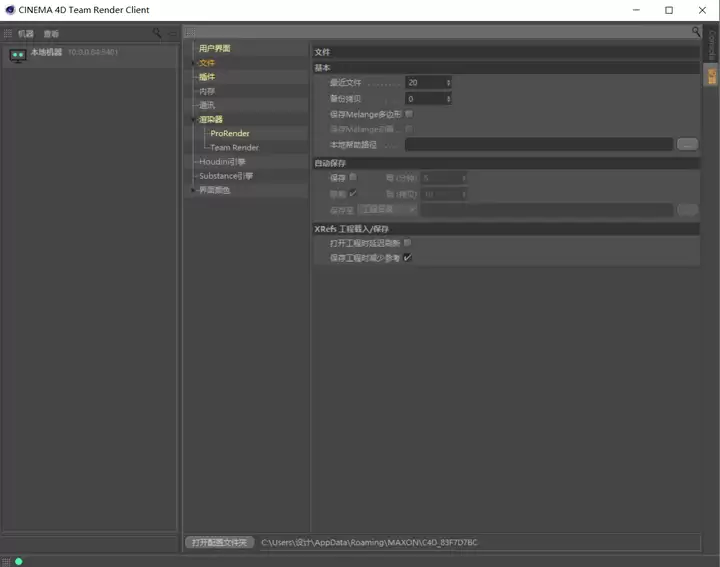
Task: Click browse button for 保存至 path
Action: 687,210
